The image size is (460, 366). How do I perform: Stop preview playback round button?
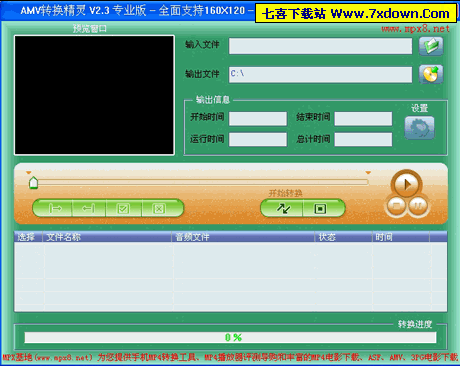click(x=396, y=206)
